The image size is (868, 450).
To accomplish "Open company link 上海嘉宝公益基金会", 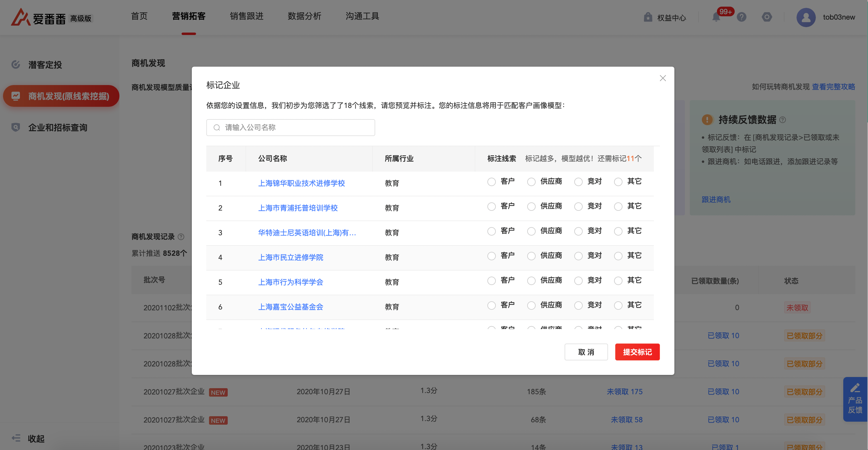I will pyautogui.click(x=290, y=307).
